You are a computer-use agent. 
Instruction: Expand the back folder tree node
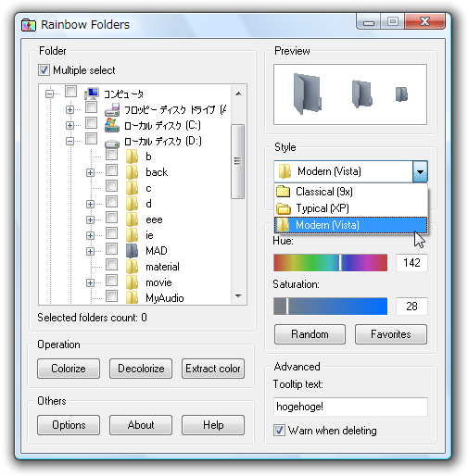point(90,172)
